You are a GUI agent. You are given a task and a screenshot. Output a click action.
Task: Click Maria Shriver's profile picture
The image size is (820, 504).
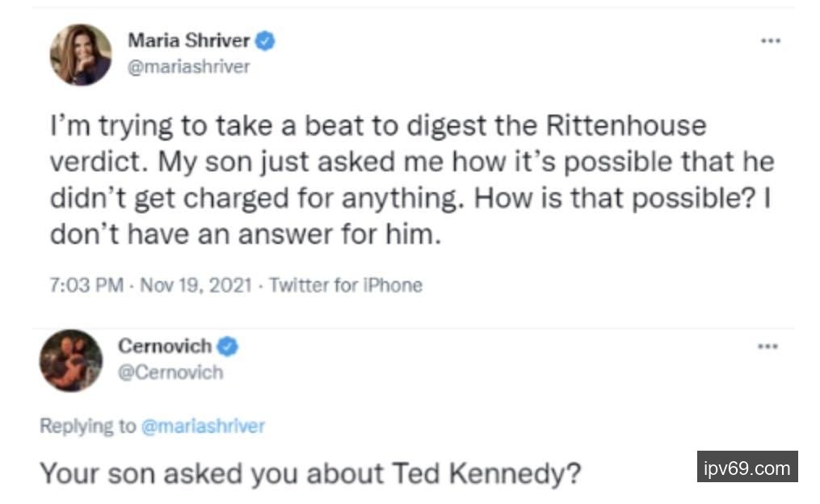(x=81, y=55)
